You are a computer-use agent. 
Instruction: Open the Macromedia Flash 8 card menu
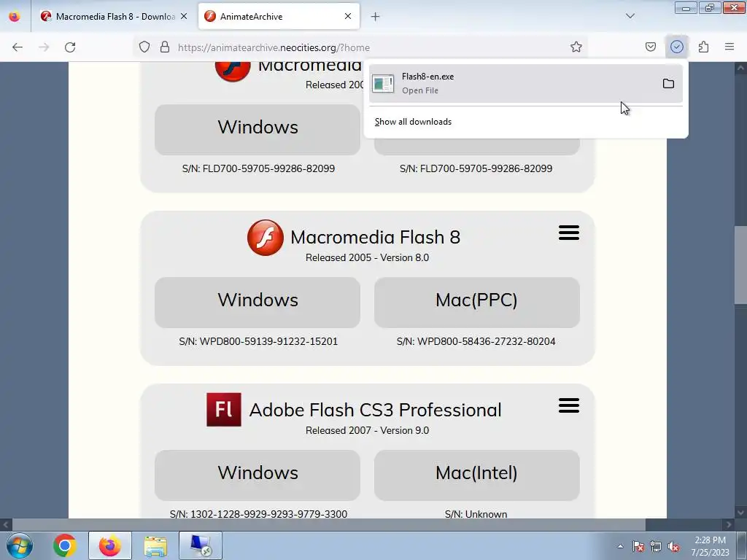pos(569,233)
